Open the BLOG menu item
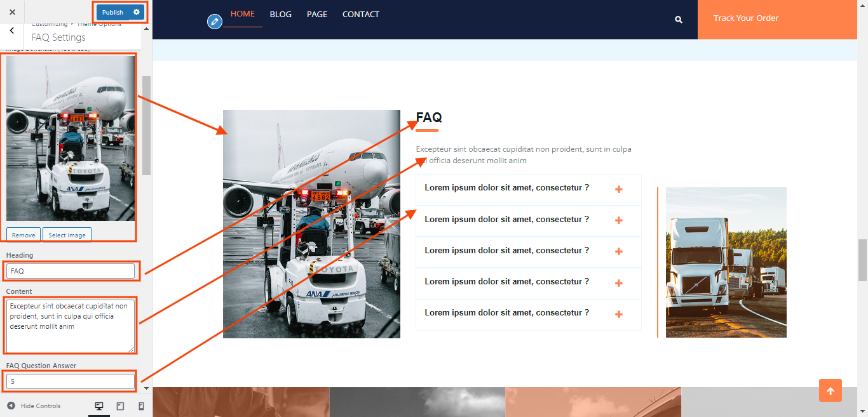Screen dimensions: 868x417 point(280,14)
